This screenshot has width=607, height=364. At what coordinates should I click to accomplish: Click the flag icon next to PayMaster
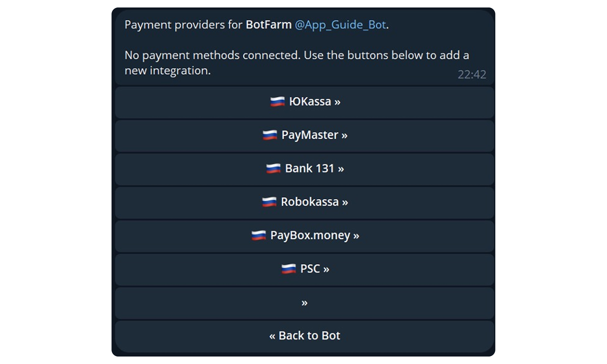click(x=270, y=135)
